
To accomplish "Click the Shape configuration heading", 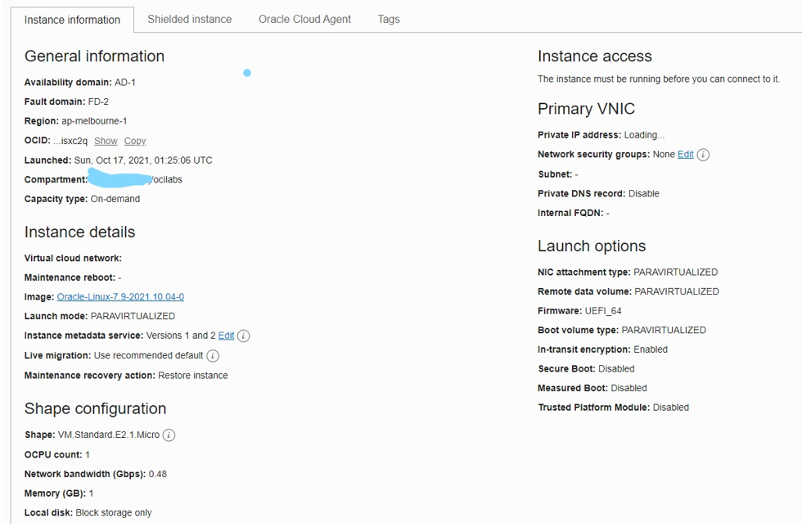I will click(x=96, y=408).
